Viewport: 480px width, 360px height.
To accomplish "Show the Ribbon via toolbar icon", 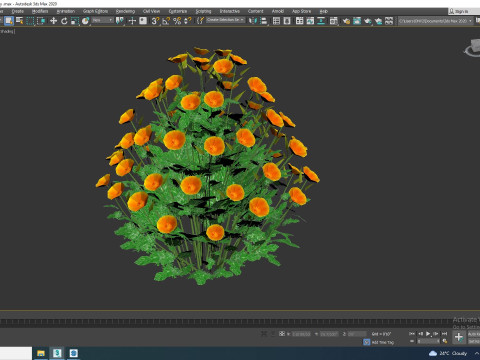I will pyautogui.click(x=300, y=21).
